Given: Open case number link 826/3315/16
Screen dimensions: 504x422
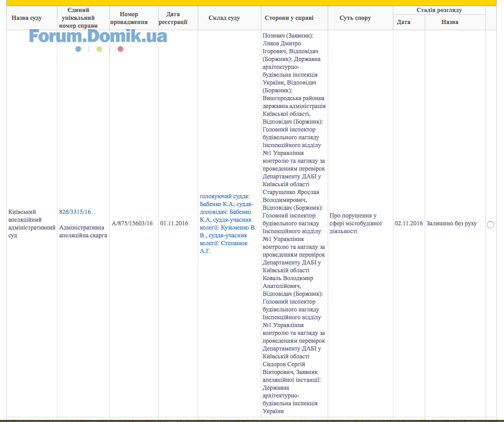Looking at the screenshot, I should tap(75, 212).
